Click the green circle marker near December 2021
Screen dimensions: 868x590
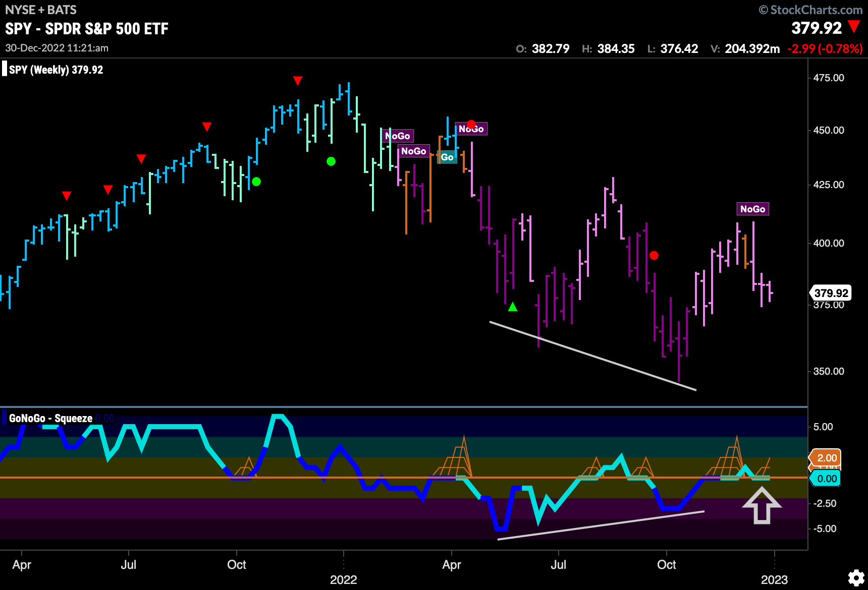pyautogui.click(x=331, y=161)
